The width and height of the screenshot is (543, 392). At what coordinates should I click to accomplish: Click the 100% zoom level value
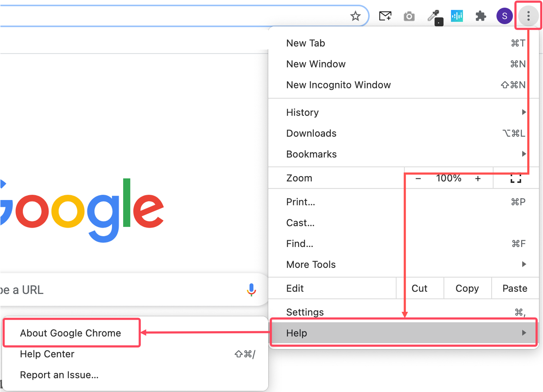tap(448, 178)
